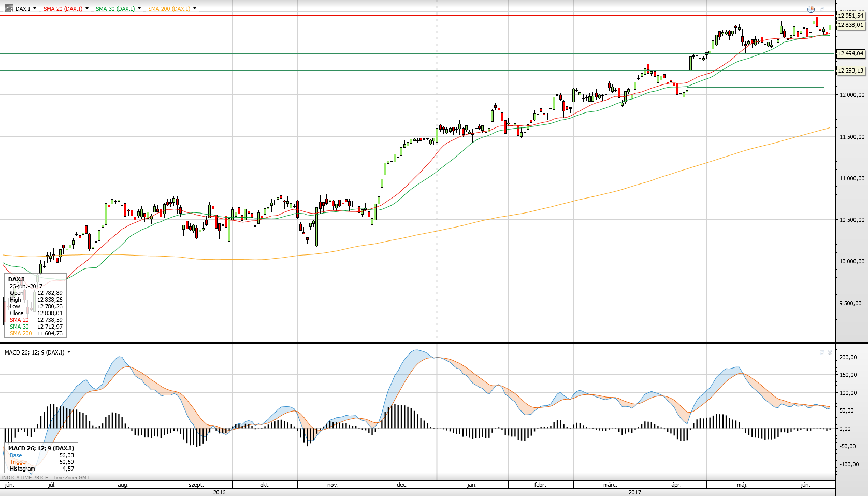Click the 'júl.' month on the time axis

point(52,485)
